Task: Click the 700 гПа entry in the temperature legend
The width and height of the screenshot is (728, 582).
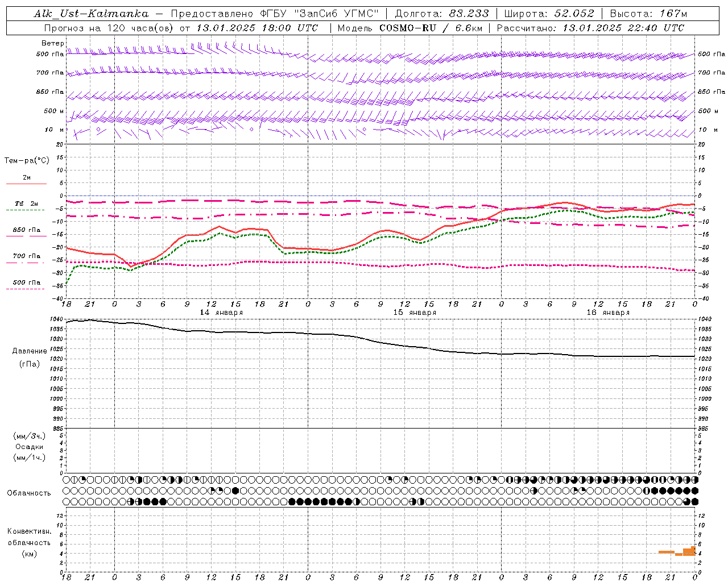Action: (27, 256)
